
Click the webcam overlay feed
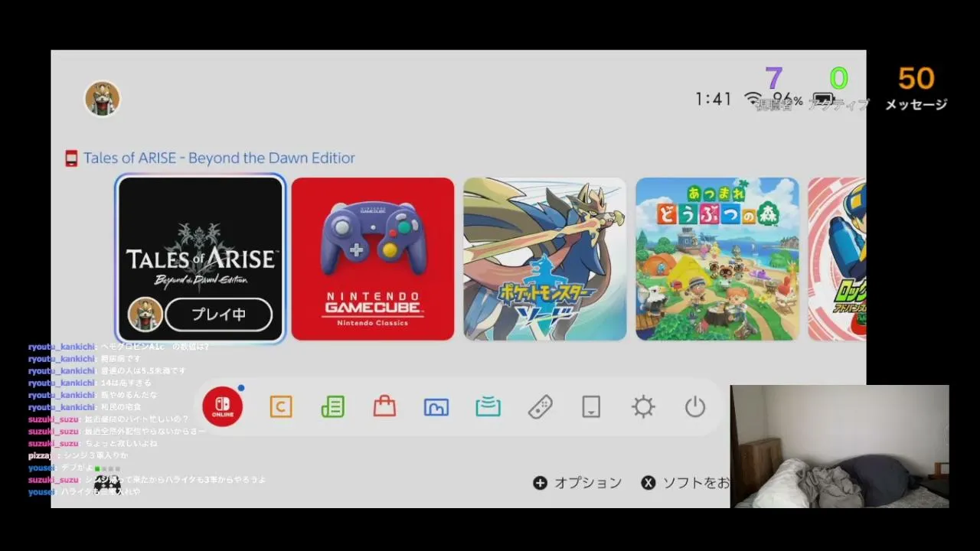pyautogui.click(x=840, y=446)
